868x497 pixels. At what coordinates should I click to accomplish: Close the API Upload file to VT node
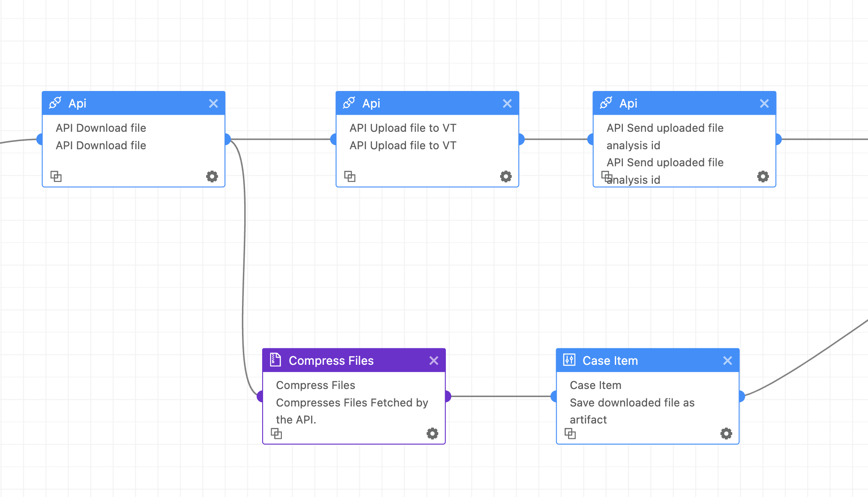(x=507, y=103)
